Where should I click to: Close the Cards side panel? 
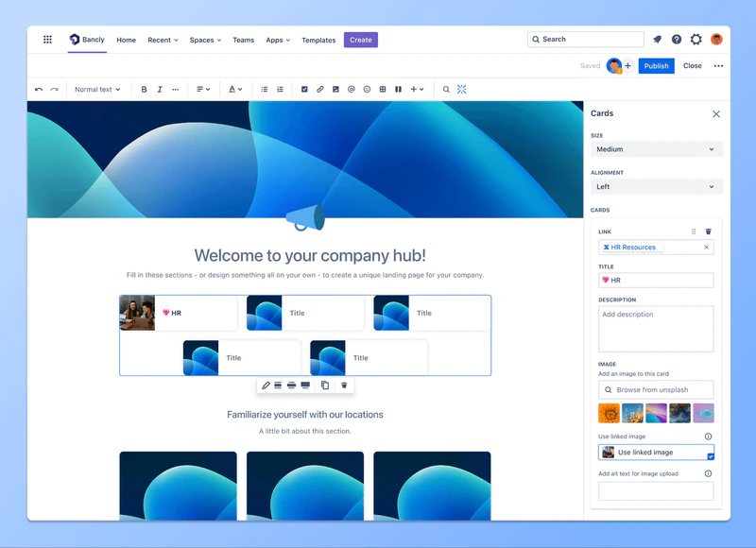coord(716,113)
